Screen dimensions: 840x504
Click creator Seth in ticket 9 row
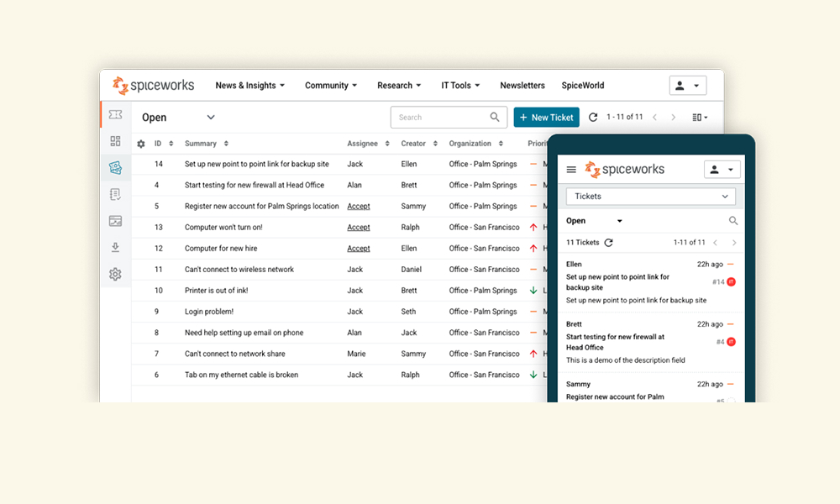[x=408, y=311]
